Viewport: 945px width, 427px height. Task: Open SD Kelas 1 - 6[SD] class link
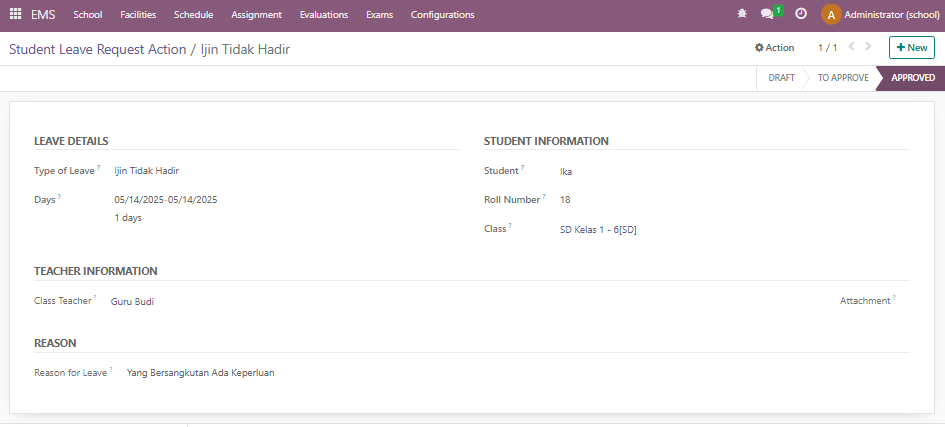[x=598, y=230]
